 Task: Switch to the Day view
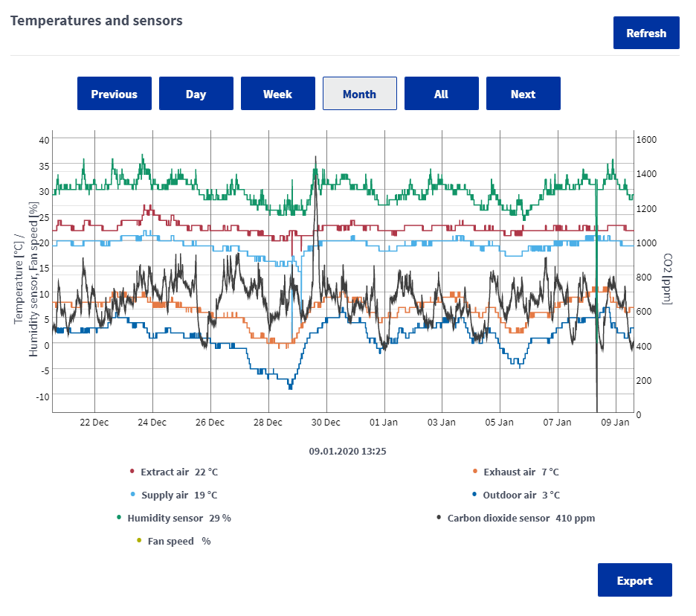(196, 94)
